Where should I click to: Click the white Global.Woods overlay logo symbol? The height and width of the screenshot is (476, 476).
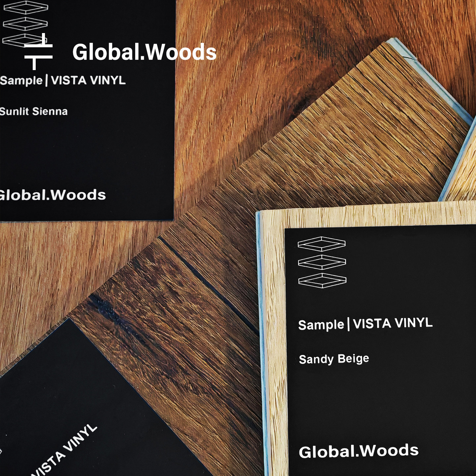(38, 52)
